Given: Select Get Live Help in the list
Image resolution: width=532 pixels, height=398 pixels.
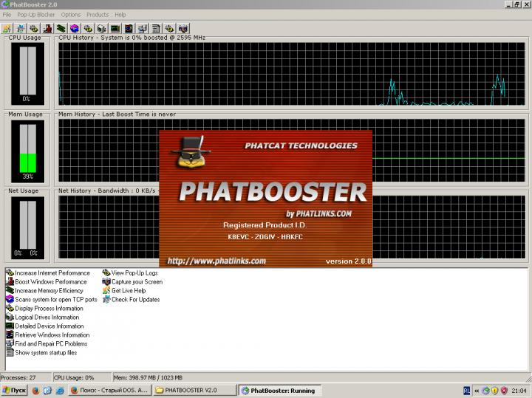Looking at the screenshot, I should click(x=128, y=291).
